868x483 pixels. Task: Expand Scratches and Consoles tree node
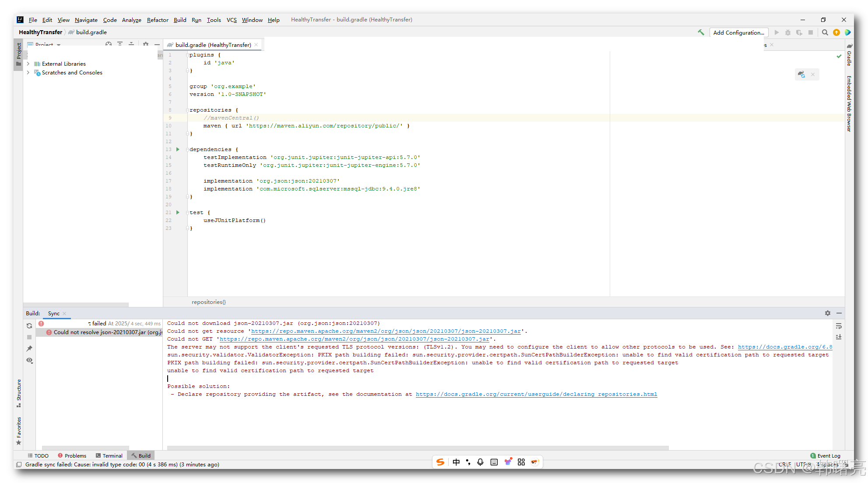click(x=28, y=73)
